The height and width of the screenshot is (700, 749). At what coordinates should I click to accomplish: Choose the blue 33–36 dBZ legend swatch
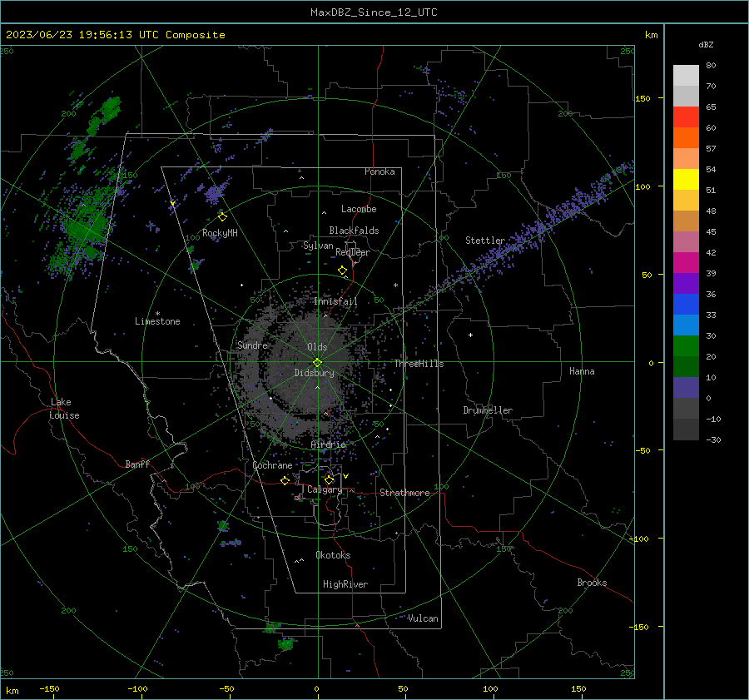[686, 305]
